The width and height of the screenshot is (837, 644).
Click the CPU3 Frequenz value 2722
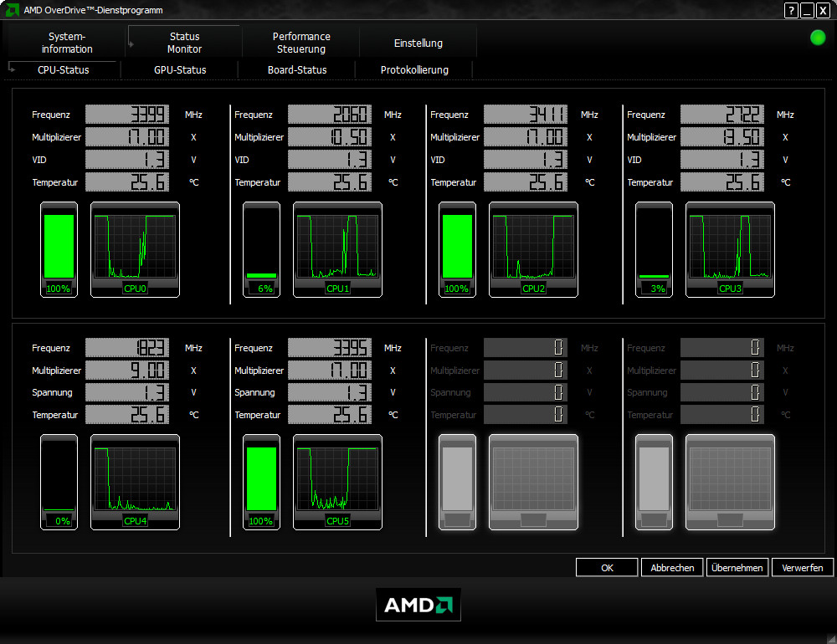pos(721,115)
